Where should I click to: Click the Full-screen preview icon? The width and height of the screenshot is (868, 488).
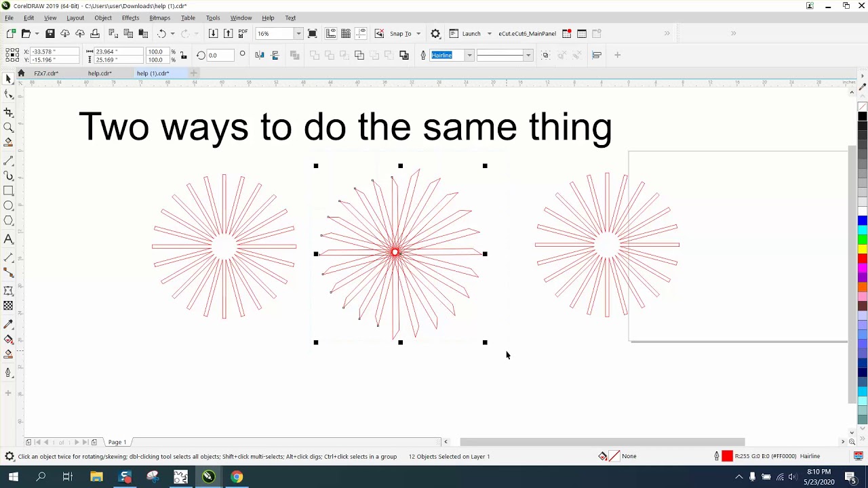312,33
